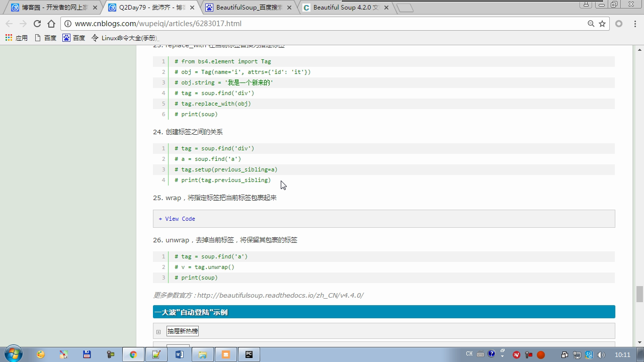Open the zoom magnifier in address bar
Image resolution: width=644 pixels, height=362 pixels.
(591, 24)
